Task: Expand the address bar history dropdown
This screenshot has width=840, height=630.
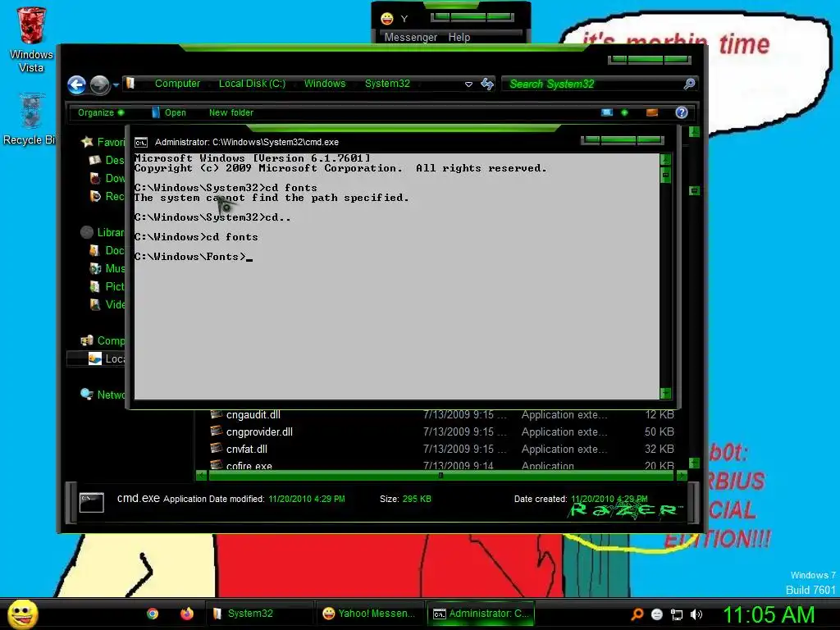Action: point(468,84)
